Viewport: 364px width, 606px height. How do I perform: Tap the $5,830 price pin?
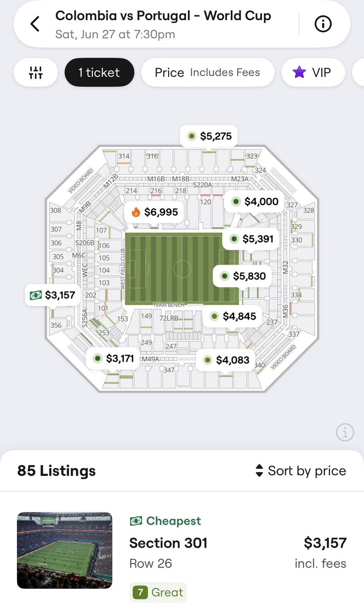click(243, 276)
